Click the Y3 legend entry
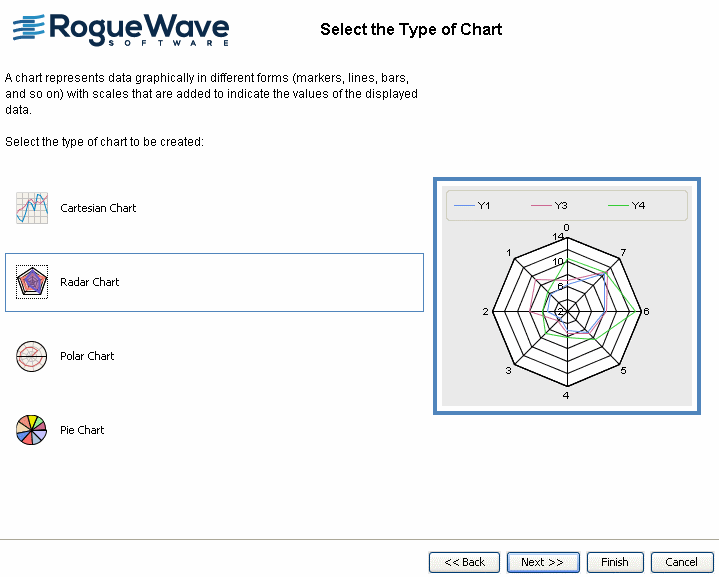The image size is (719, 577). (550, 205)
